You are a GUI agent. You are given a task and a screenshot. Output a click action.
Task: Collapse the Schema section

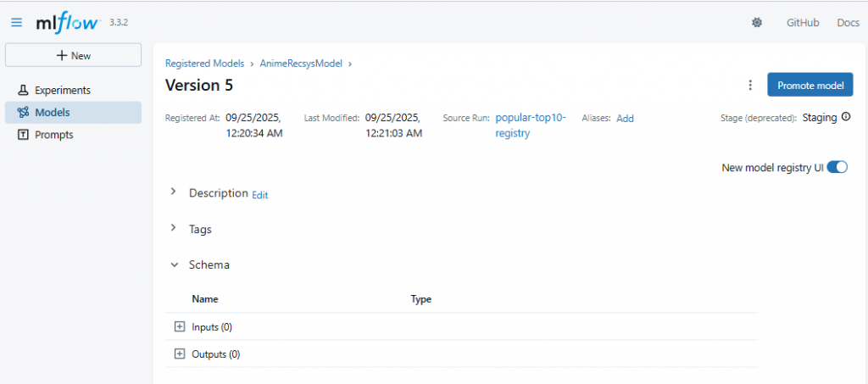175,265
